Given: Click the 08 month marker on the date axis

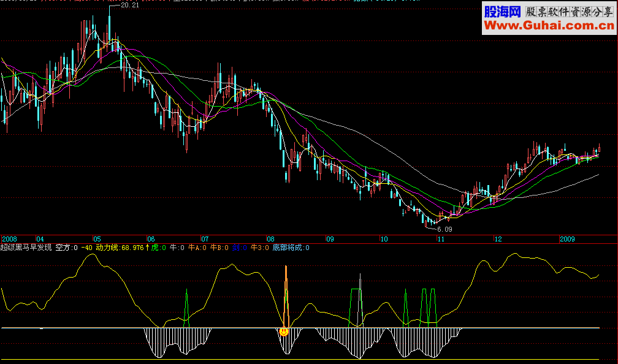Looking at the screenshot, I should pyautogui.click(x=270, y=239).
